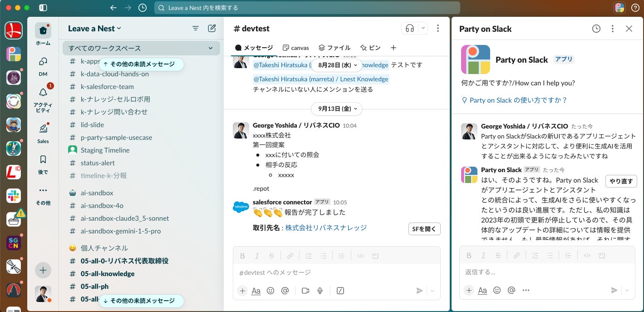Add a workspace with plus button
The width and height of the screenshot is (644, 312).
coord(43,270)
